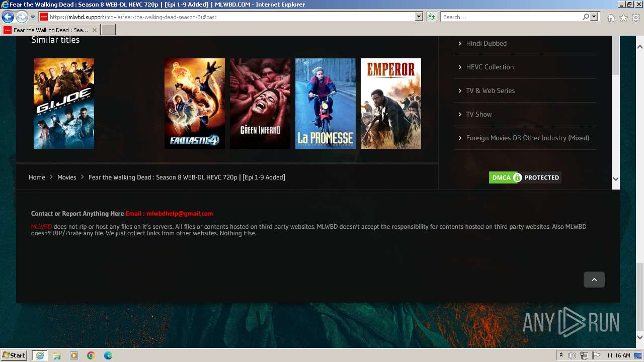This screenshot has height=362, width=644.
Task: Click the volume speaker tray icon
Action: (572, 355)
